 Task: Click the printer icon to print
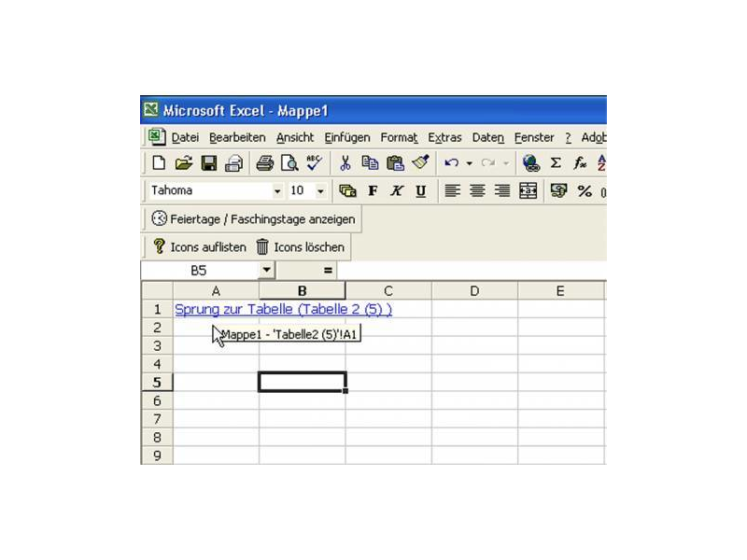264,163
